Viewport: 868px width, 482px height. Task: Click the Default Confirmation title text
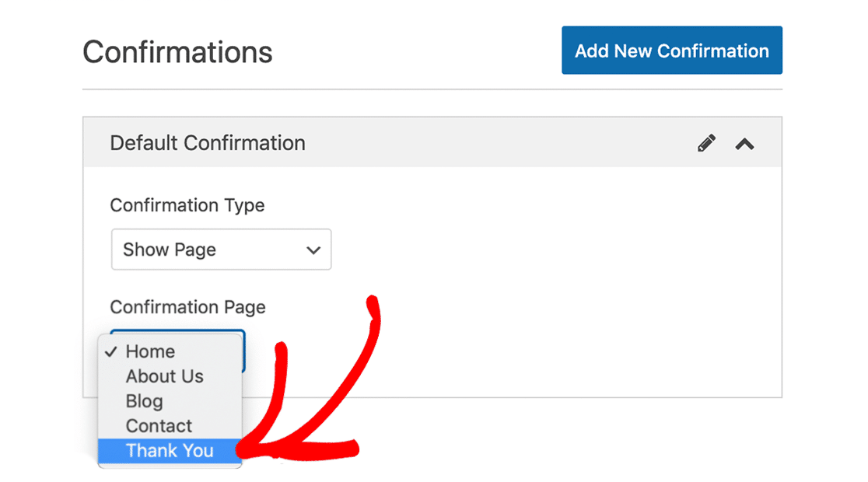(x=208, y=143)
